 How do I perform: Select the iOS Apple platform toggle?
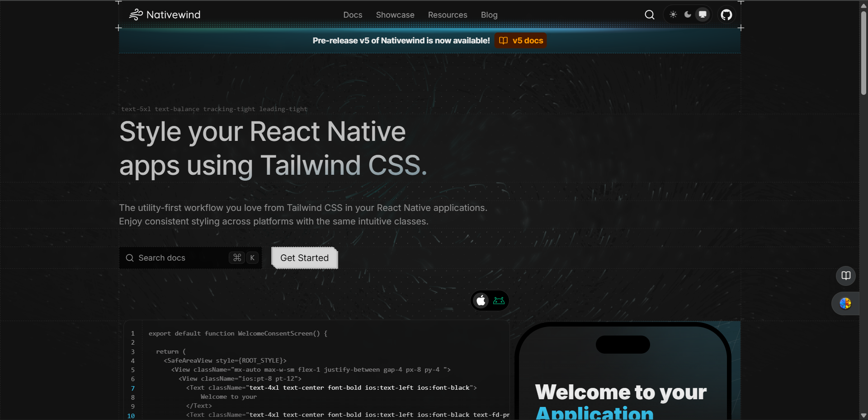click(x=481, y=300)
